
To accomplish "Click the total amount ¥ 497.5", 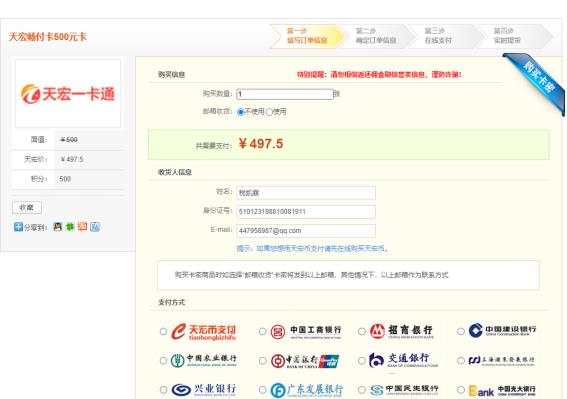I will 261,144.
